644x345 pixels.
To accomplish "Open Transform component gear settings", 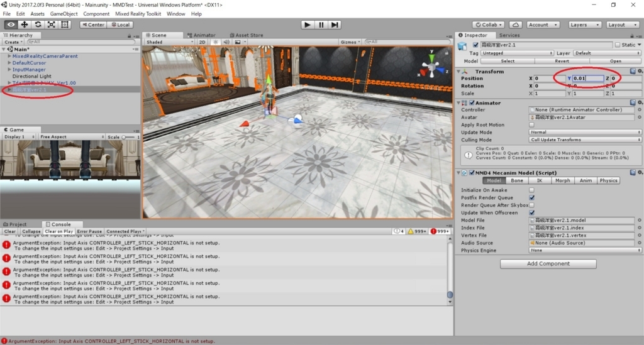I will point(640,71).
